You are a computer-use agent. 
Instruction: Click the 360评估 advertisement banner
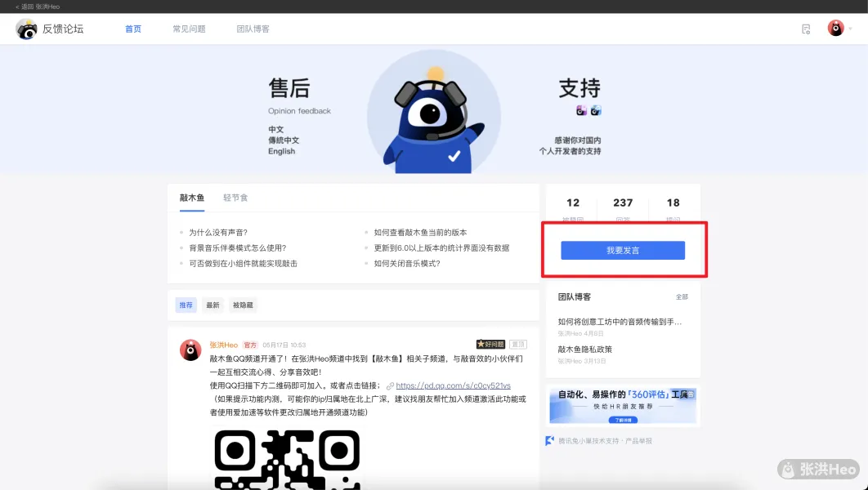click(x=623, y=405)
